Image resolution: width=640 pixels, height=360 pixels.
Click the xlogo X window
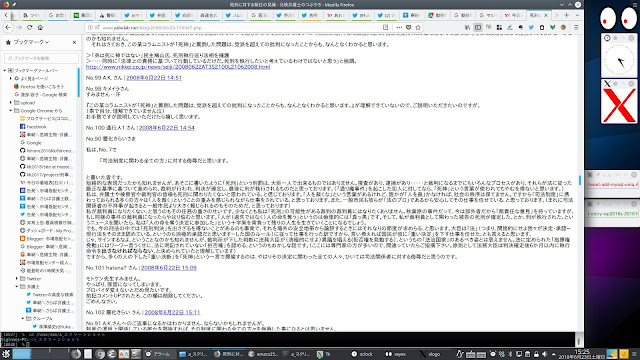(619, 106)
